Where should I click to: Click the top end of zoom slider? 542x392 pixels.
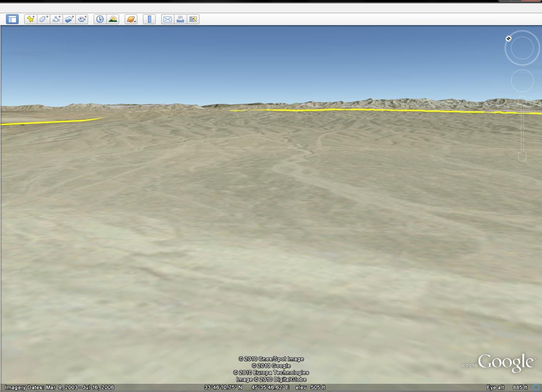(522, 102)
